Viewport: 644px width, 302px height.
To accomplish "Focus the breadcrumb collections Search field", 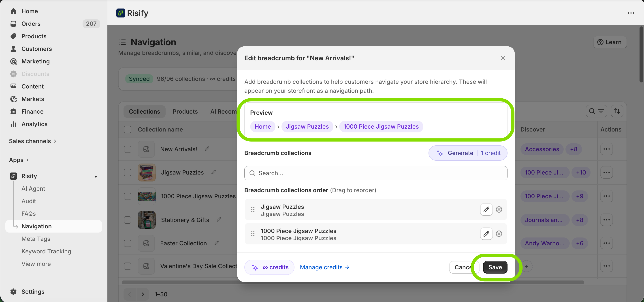I will coord(375,173).
